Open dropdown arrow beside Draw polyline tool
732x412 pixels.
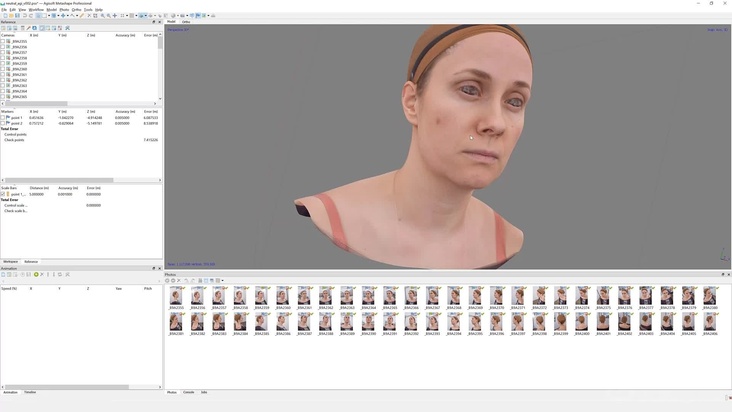(x=77, y=15)
